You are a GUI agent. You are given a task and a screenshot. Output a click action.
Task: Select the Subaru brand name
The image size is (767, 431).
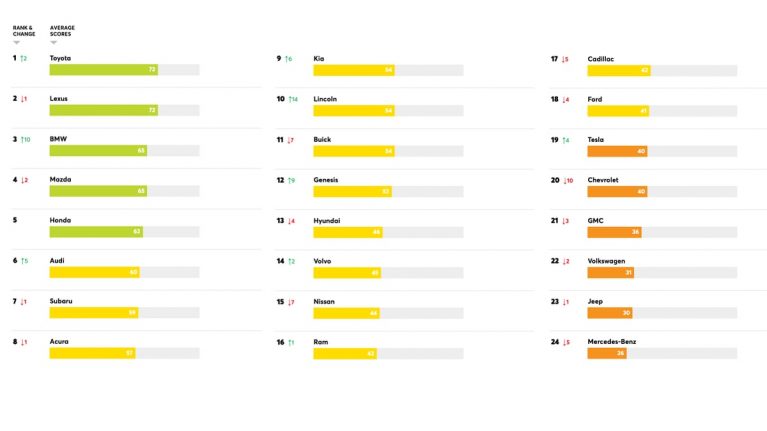(61, 301)
